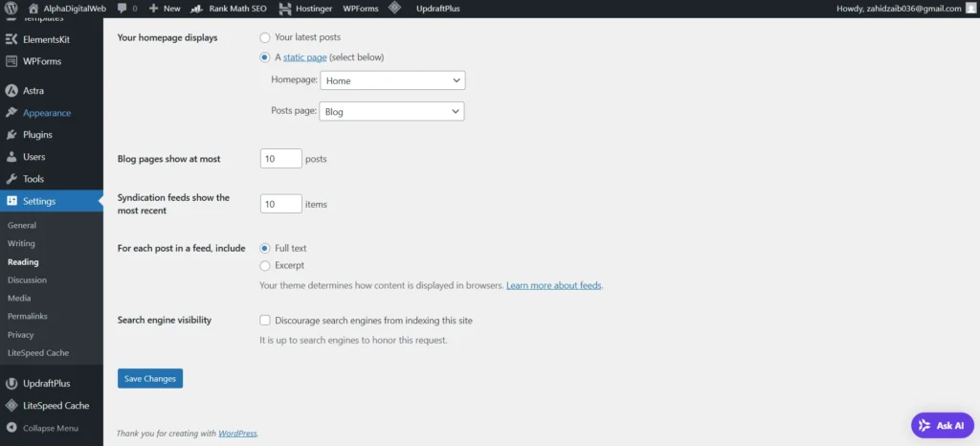Click the Collapse Menu arrow icon
The height and width of the screenshot is (446, 980).
(x=11, y=428)
